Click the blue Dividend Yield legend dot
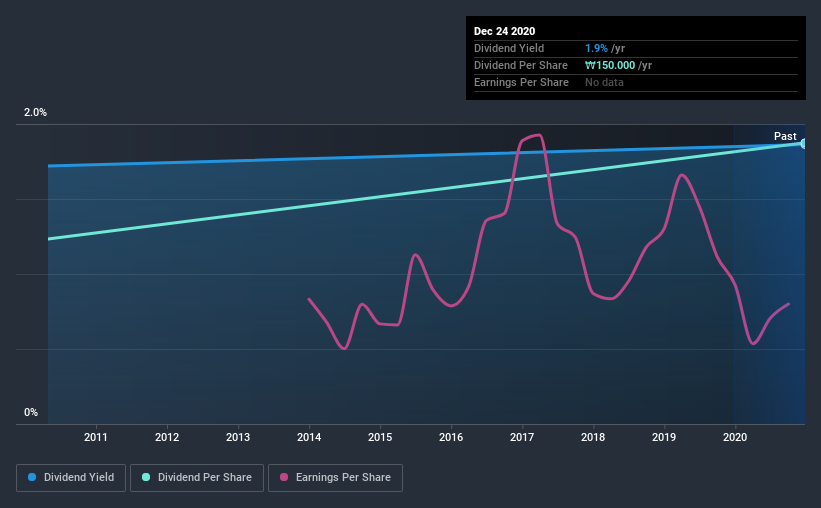The height and width of the screenshot is (508, 821). tap(32, 477)
